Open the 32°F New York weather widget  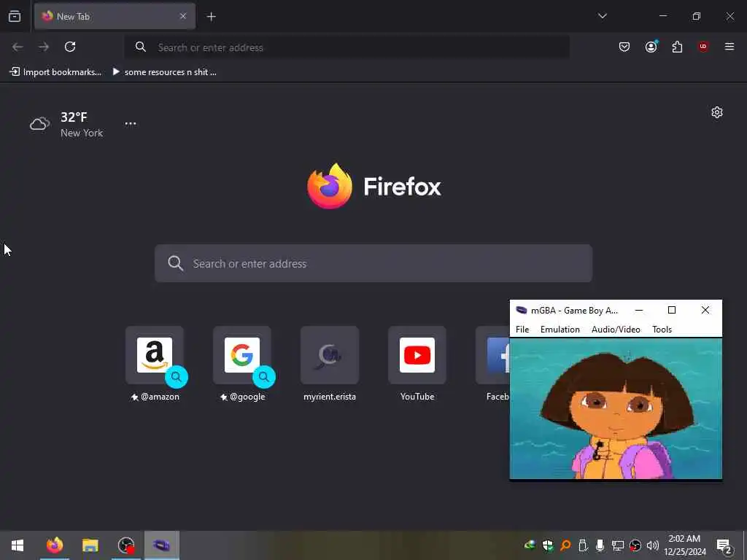(x=66, y=124)
